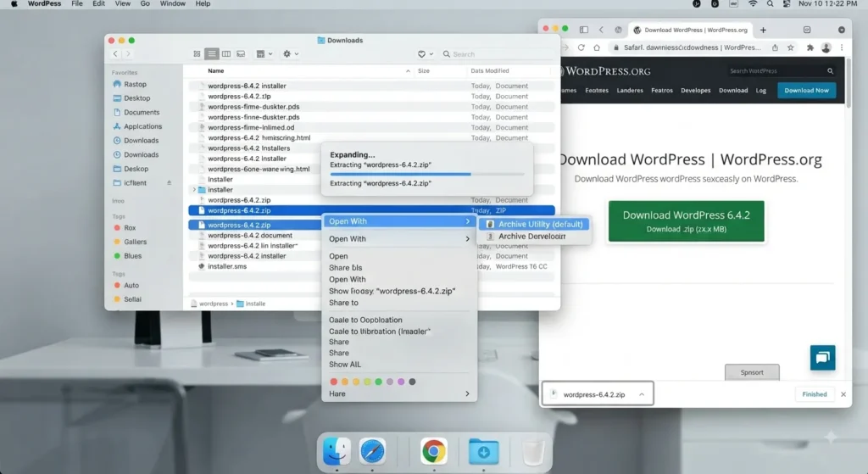868x474 pixels.
Task: Go back in the Finder window
Action: 115,53
